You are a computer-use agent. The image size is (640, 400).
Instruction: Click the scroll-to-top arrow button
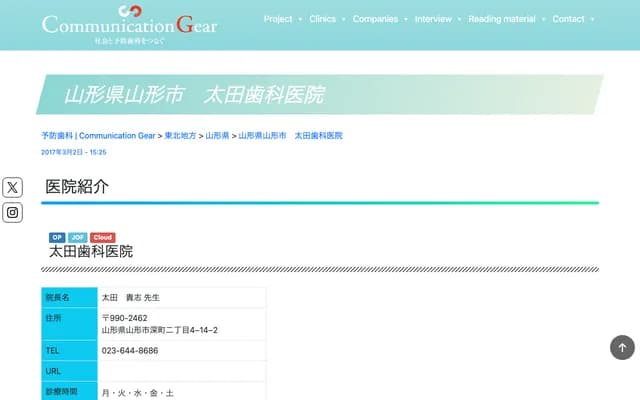(x=622, y=347)
